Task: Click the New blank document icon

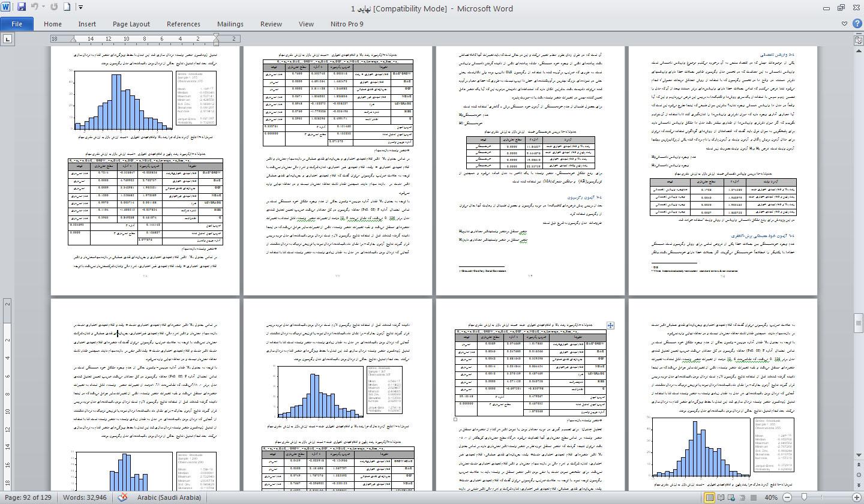Action: 67,7
